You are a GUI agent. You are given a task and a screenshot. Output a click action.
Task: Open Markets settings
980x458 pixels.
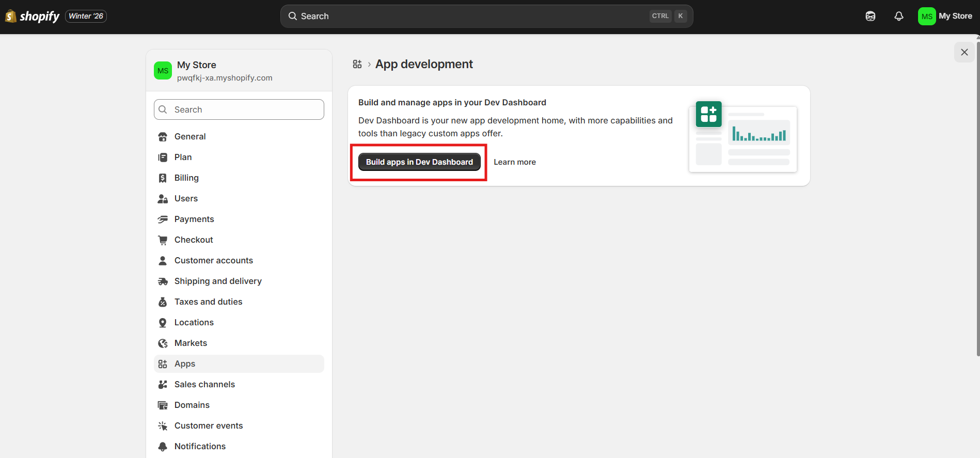(x=239, y=343)
